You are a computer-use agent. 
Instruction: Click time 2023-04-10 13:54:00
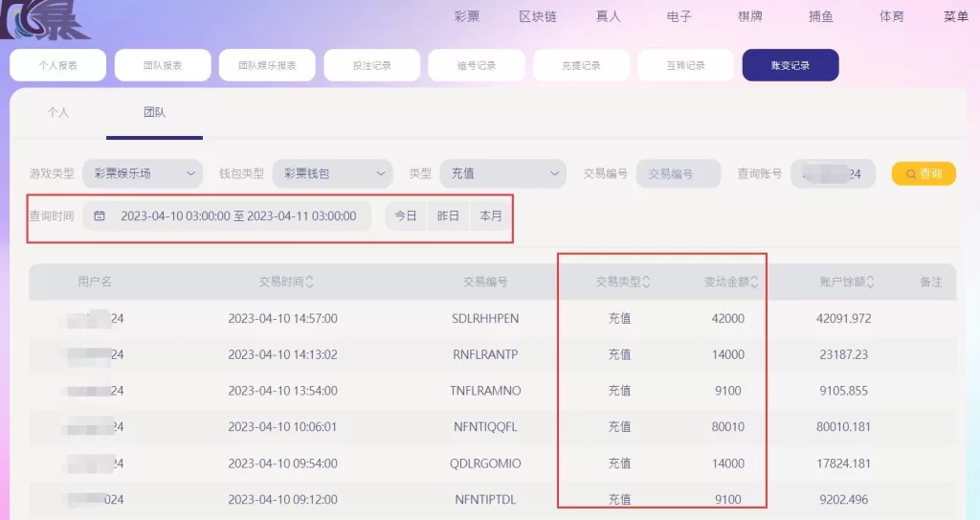tap(282, 391)
